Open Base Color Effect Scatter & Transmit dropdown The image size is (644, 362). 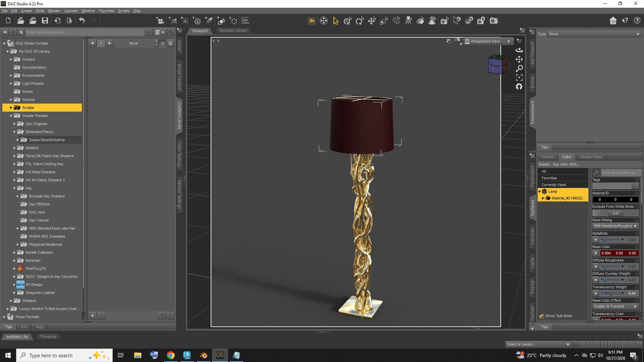coord(615,307)
